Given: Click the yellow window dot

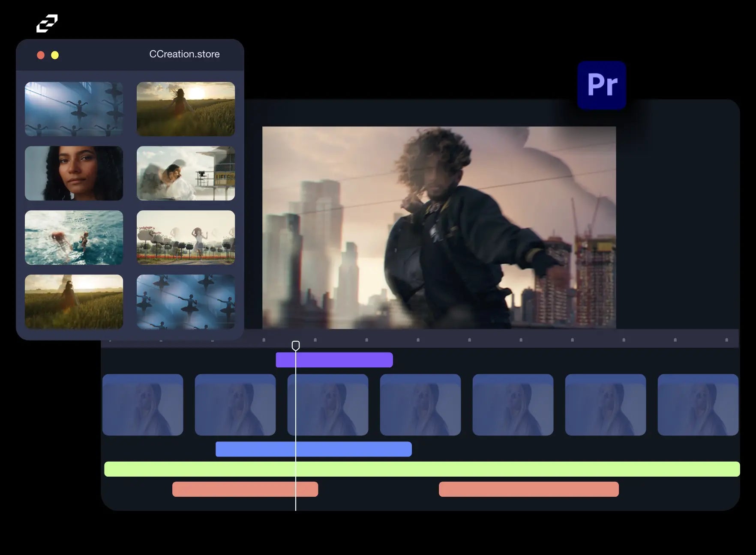Looking at the screenshot, I should tap(55, 55).
